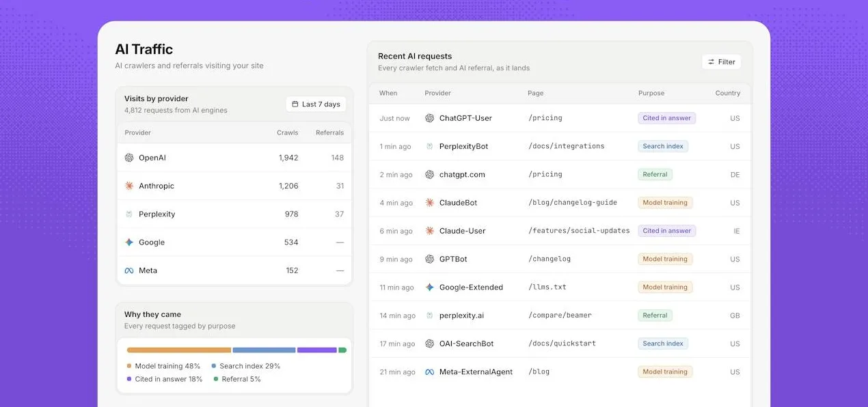
Task: Select the Referral 5% legend entry
Action: point(237,379)
